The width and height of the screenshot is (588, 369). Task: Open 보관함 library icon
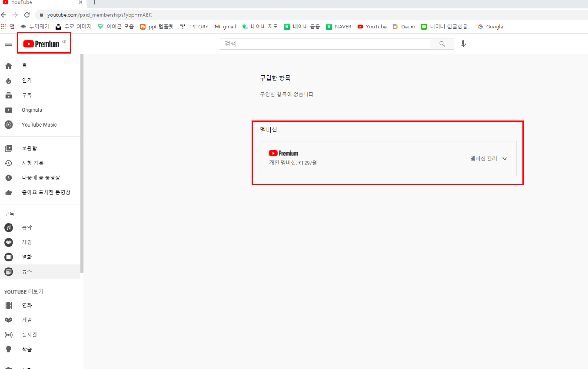click(x=9, y=148)
